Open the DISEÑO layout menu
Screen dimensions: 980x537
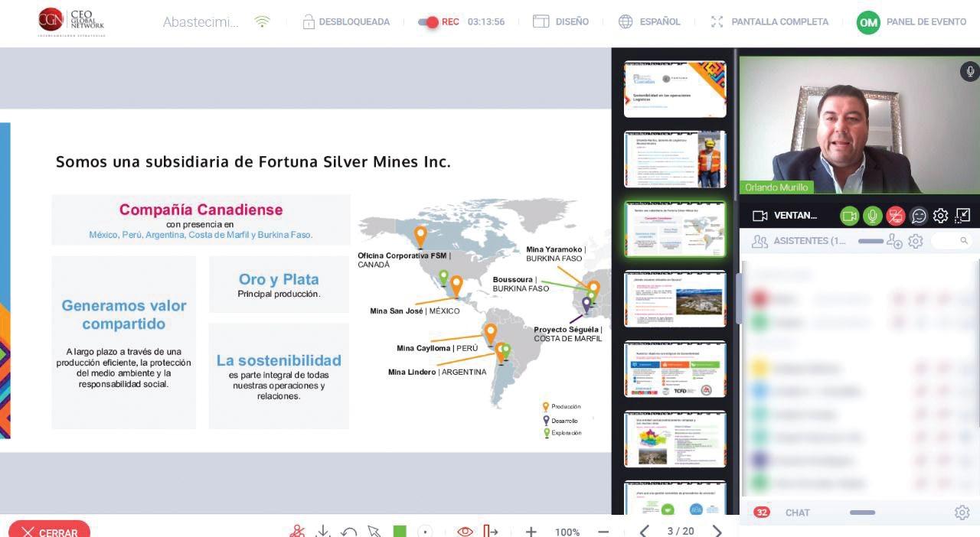561,22
